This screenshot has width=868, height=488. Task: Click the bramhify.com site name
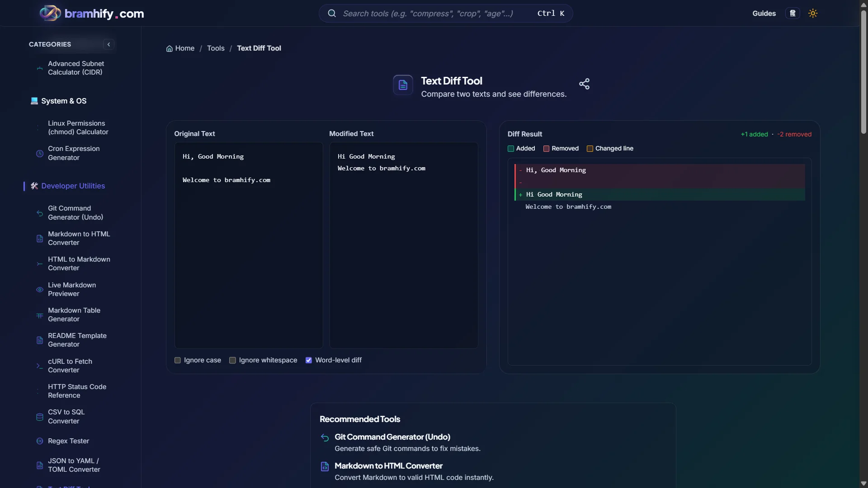pyautogui.click(x=104, y=14)
